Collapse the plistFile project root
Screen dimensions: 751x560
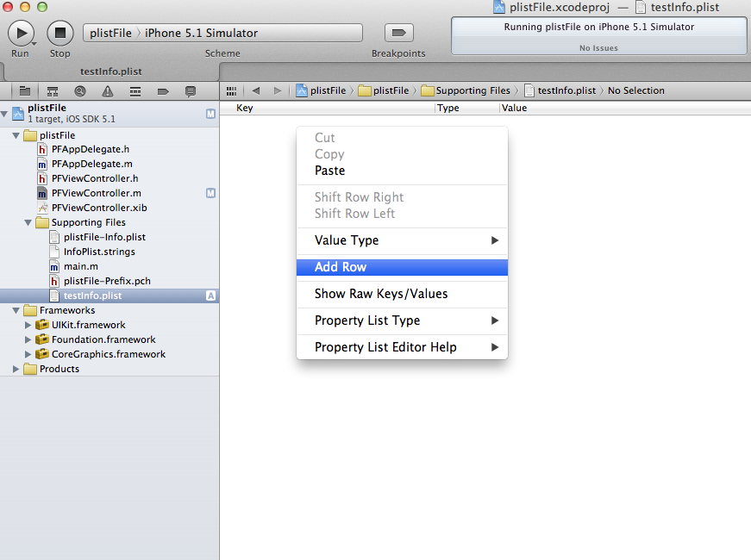click(5, 114)
